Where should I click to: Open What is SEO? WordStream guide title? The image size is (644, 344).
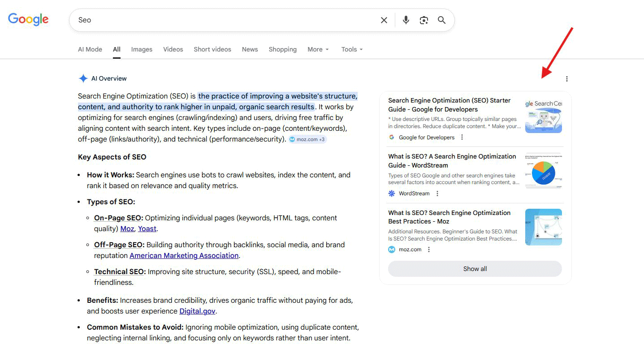point(452,161)
